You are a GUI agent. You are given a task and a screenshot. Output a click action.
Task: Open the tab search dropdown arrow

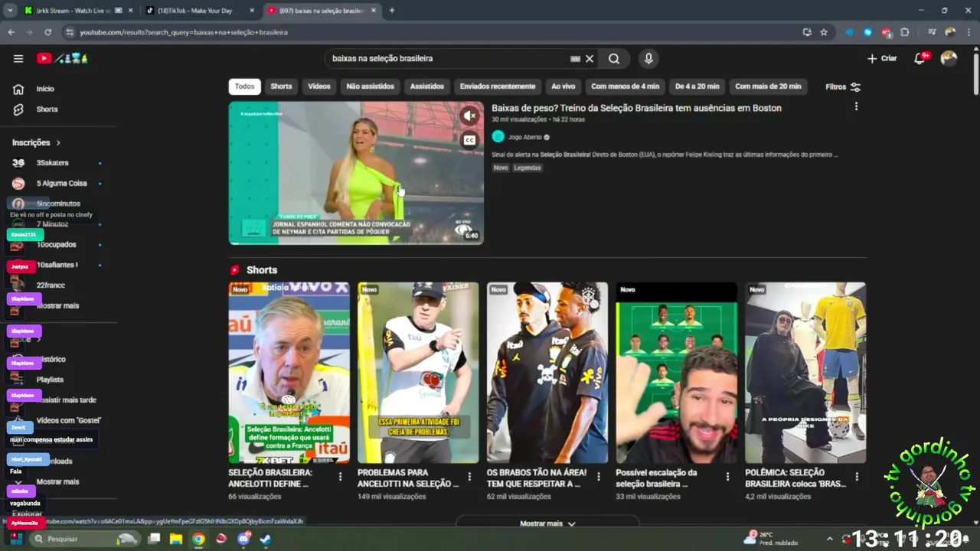(10, 11)
